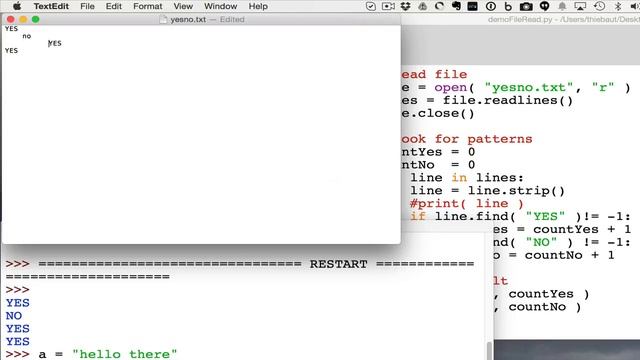Open the Time Machine menu bar icon
Screen dimensions: 640x360
(599, 6)
